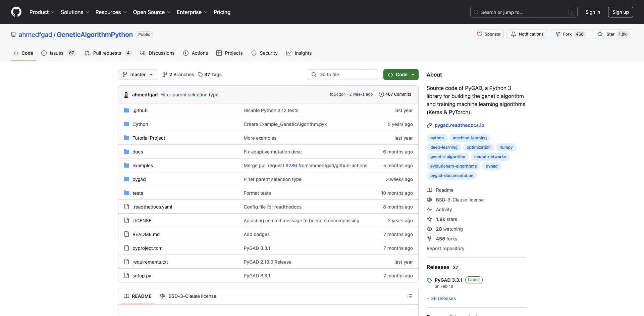Open the Security tab
The height and width of the screenshot is (316, 644).
tap(264, 53)
